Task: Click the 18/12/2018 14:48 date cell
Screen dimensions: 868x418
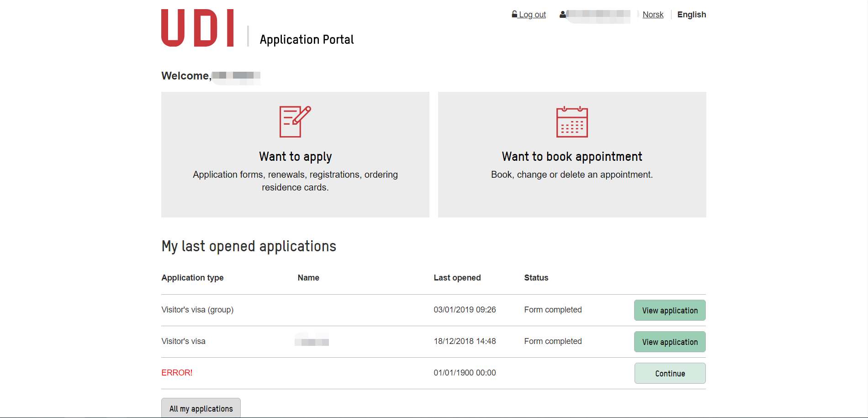Action: 465,341
